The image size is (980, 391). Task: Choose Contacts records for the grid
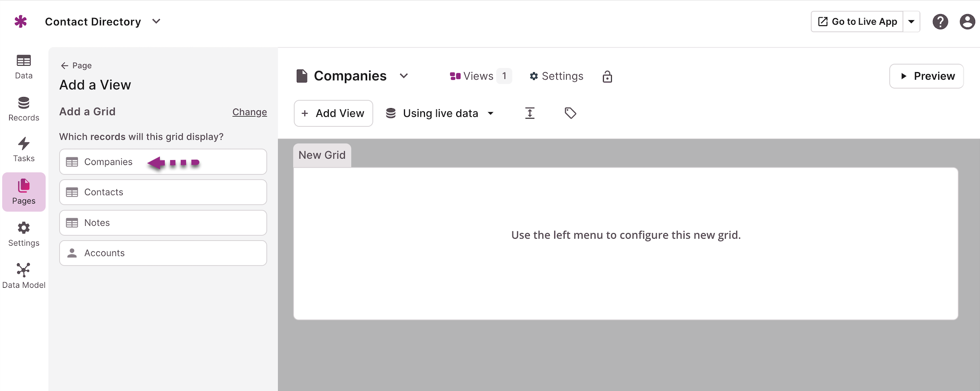[163, 192]
